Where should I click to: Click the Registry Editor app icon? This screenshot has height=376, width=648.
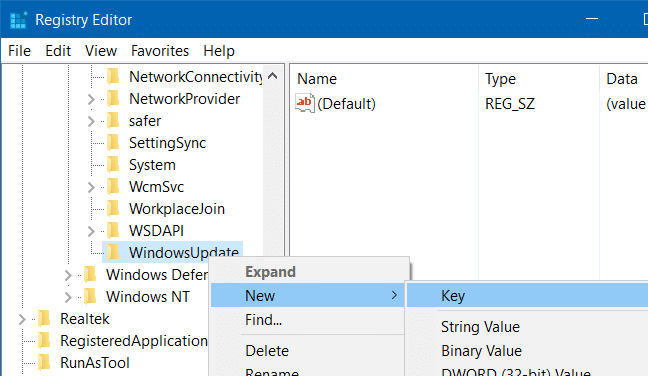click(18, 20)
